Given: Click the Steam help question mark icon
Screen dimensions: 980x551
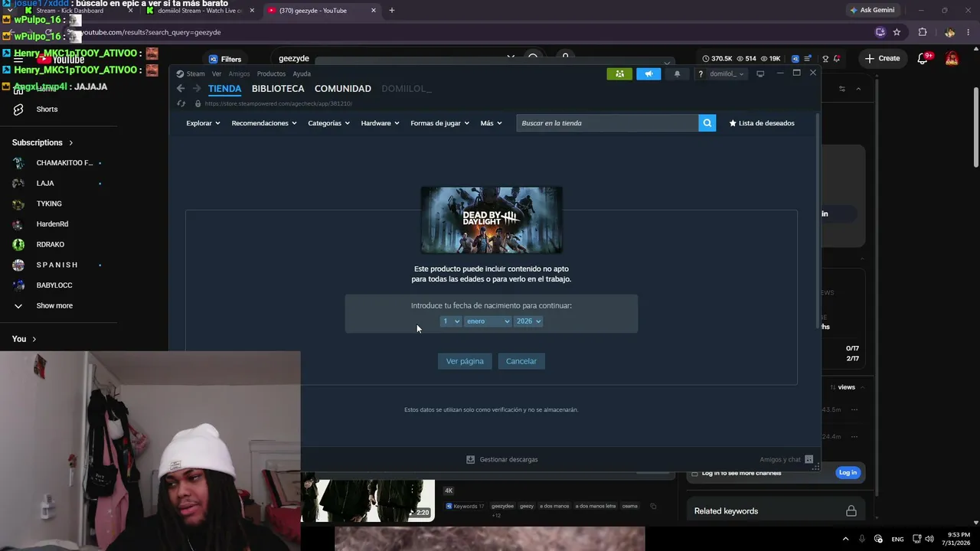Looking at the screenshot, I should [x=701, y=74].
